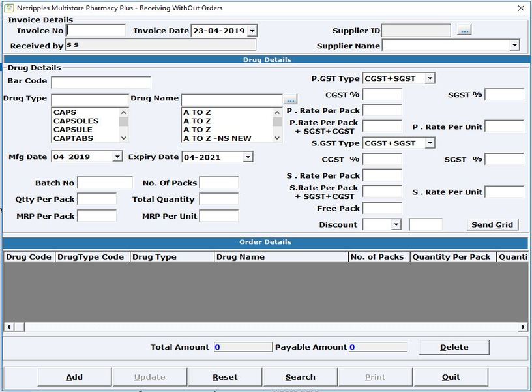Click the Add button
532x392 pixels.
pos(74,377)
